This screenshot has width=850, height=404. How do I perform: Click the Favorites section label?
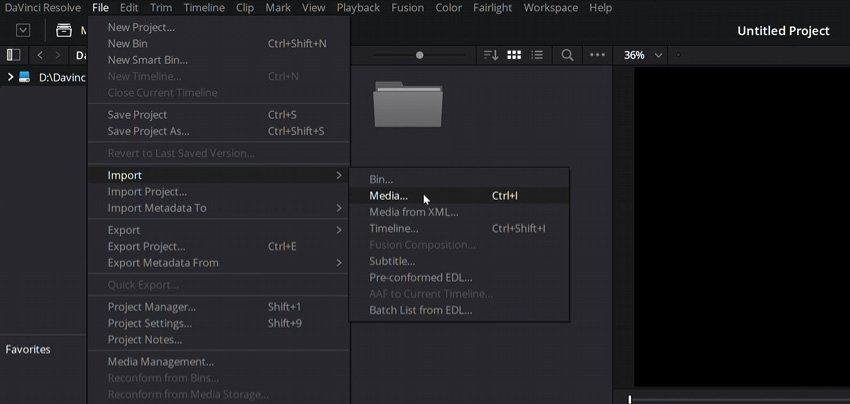click(28, 350)
